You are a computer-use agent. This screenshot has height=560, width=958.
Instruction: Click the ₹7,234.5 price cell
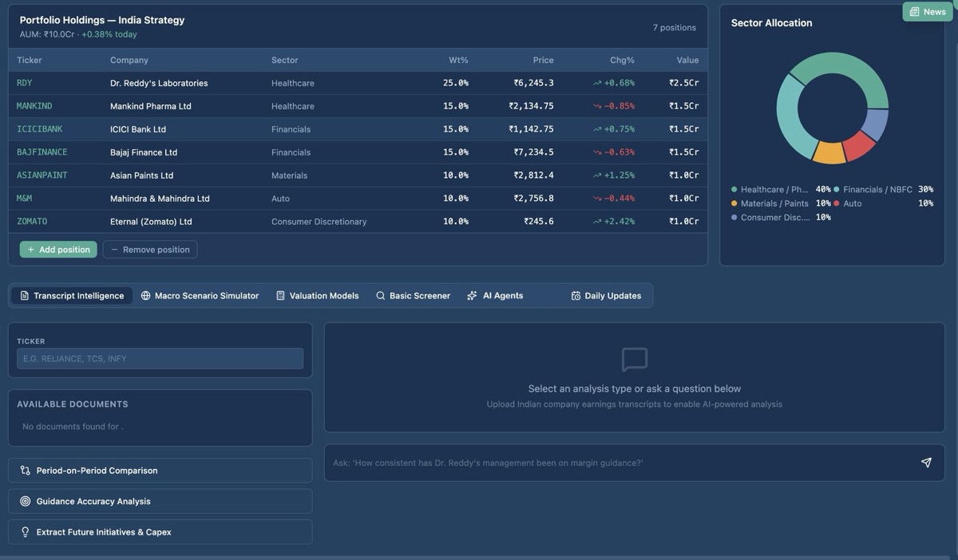(x=533, y=152)
